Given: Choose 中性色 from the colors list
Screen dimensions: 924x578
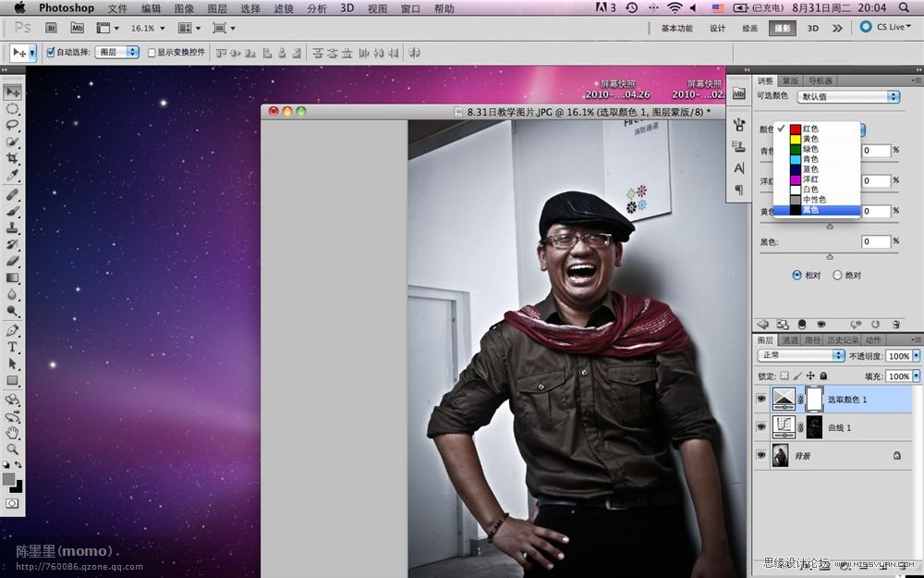Looking at the screenshot, I should tap(816, 200).
